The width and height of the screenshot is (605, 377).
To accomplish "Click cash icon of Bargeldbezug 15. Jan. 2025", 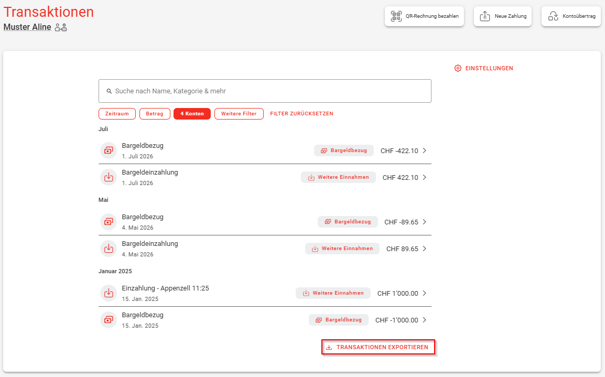I will click(x=108, y=320).
